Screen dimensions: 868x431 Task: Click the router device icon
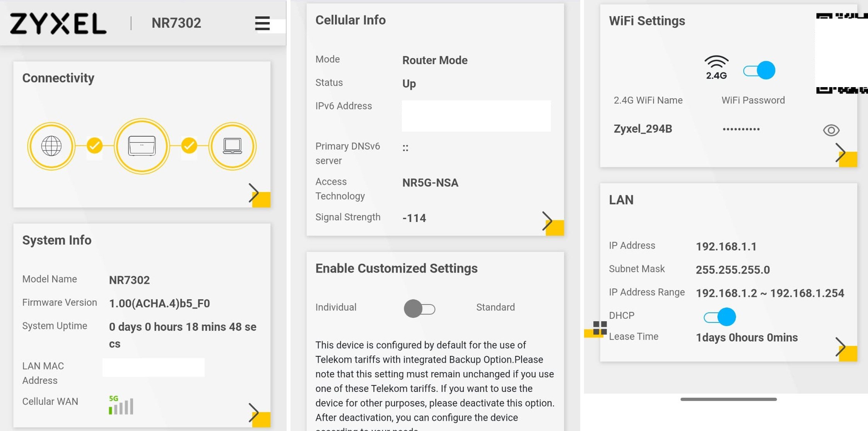pyautogui.click(x=142, y=146)
